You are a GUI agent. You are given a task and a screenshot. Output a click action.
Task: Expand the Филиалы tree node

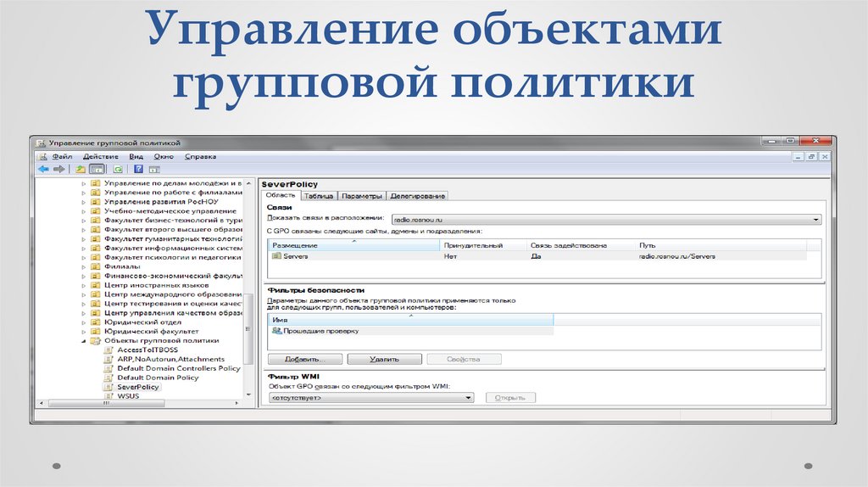point(84,266)
